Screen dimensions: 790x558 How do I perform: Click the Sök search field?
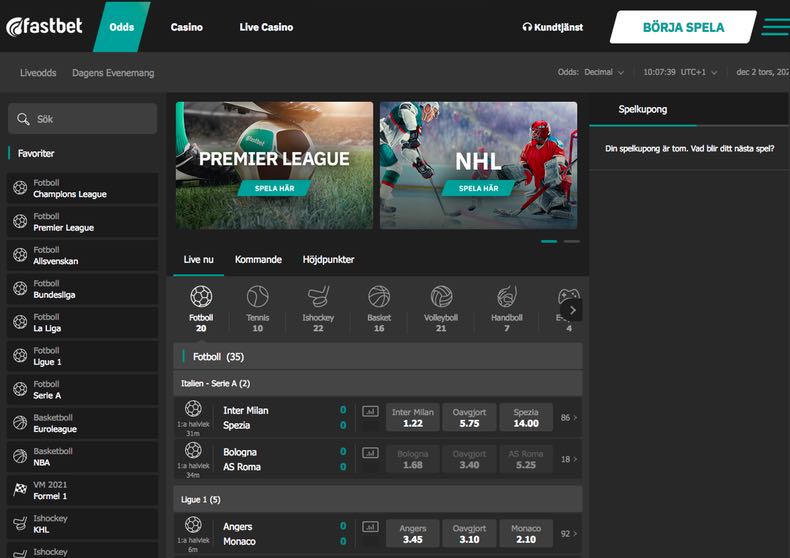[83, 119]
